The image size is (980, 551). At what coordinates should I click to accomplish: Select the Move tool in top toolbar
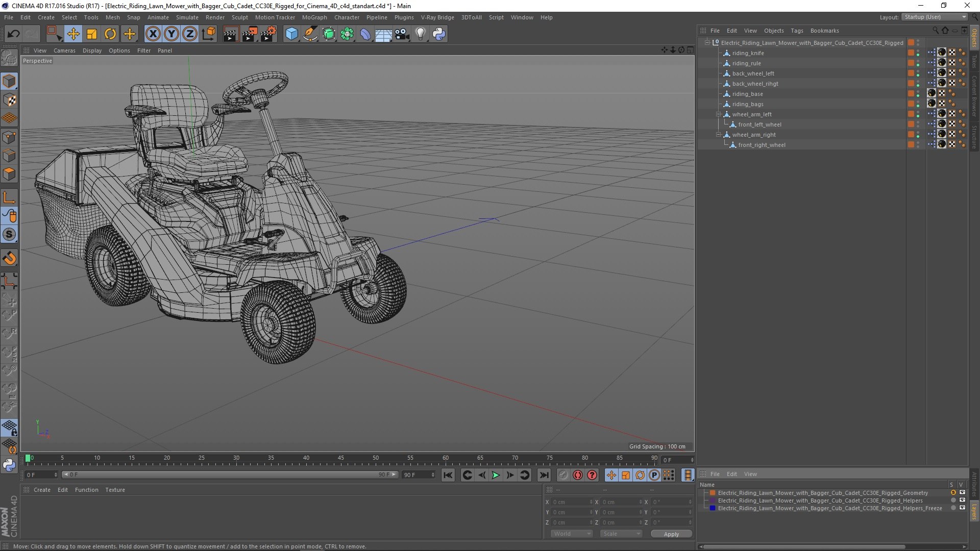(x=73, y=34)
